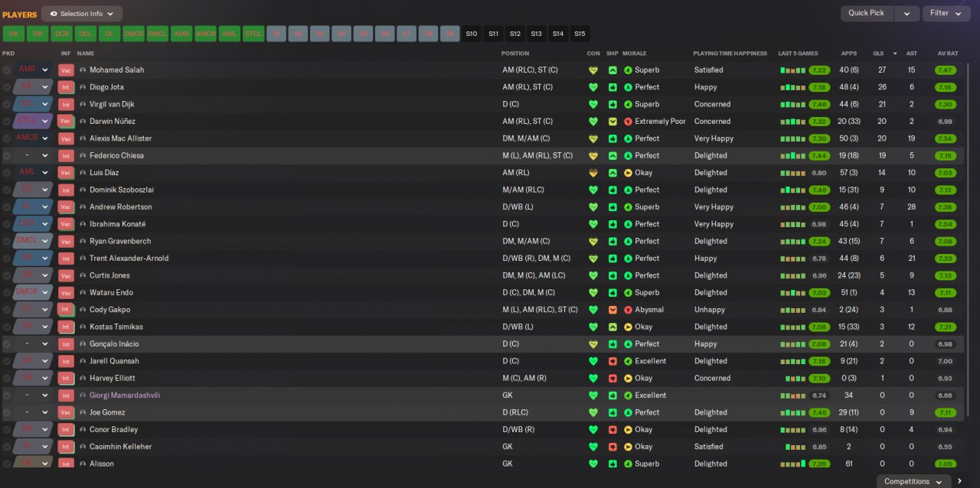Select the GK position slot tab
The height and width of the screenshot is (488, 980).
14,34
